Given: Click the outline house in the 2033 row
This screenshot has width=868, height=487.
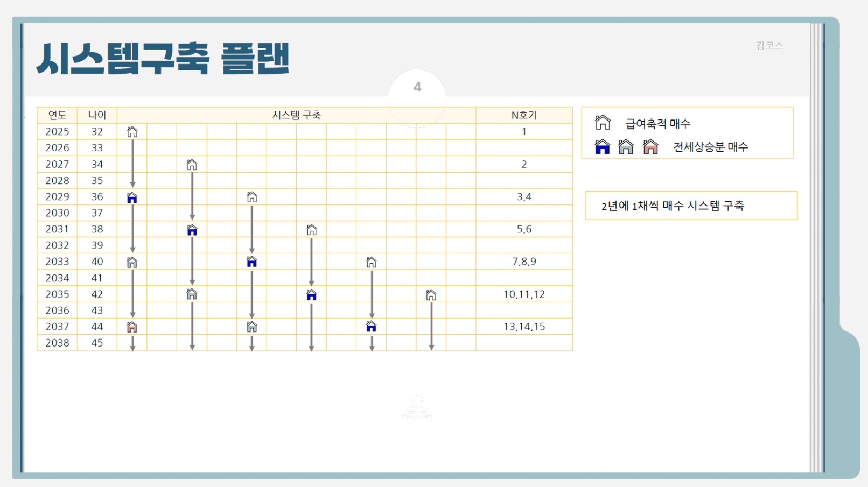Looking at the screenshot, I should tap(372, 262).
